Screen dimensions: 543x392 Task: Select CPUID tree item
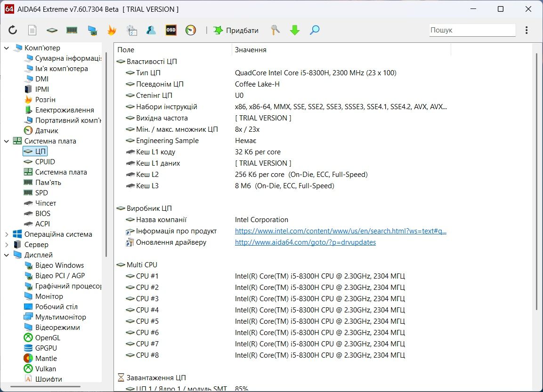tap(40, 161)
